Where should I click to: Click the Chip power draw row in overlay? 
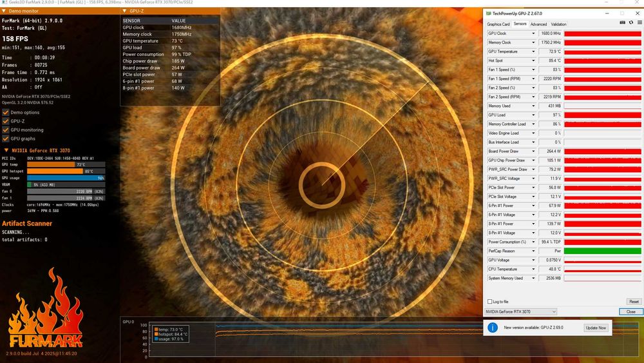tap(169, 61)
